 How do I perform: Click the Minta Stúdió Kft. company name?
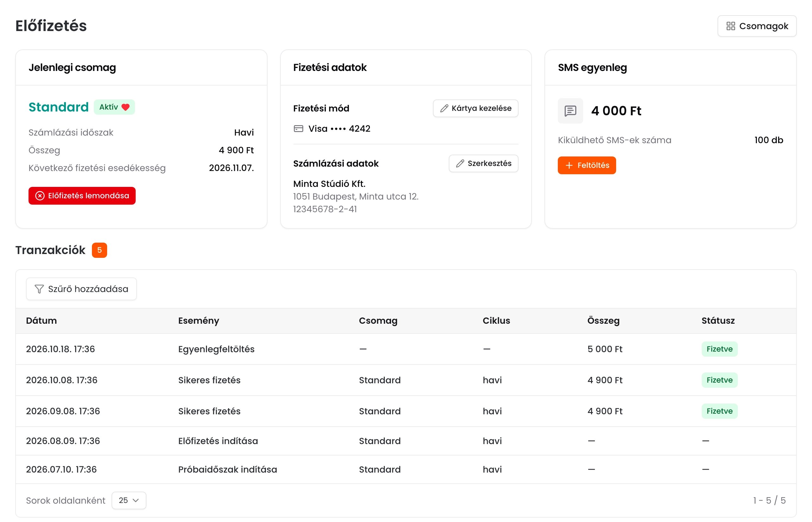pyautogui.click(x=329, y=184)
